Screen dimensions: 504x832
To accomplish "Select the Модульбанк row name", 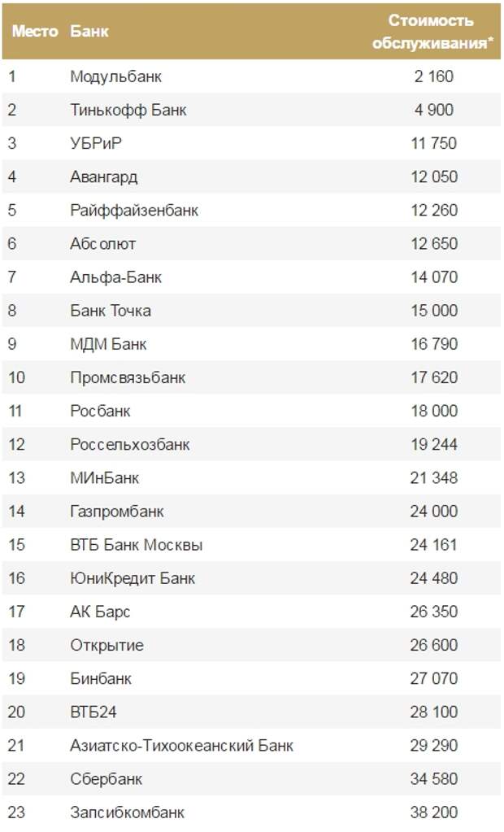I will click(x=115, y=76).
